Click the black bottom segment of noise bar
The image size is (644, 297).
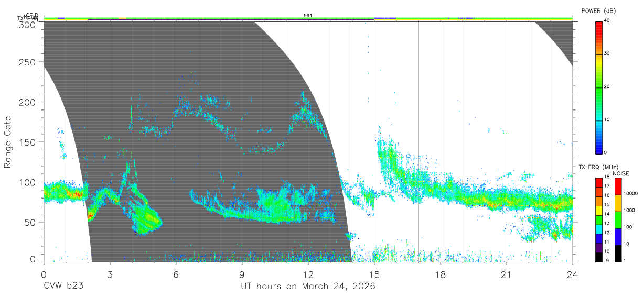pyautogui.click(x=618, y=254)
